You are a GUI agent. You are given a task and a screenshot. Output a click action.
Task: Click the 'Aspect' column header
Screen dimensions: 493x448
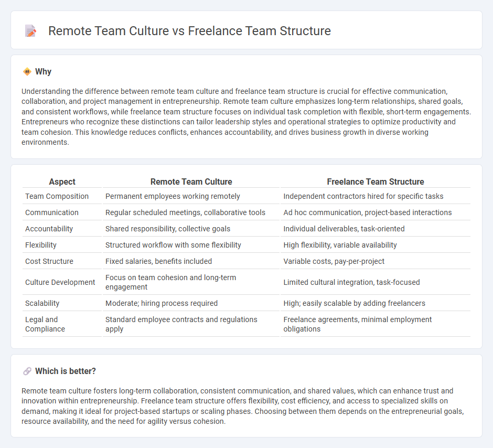[x=62, y=182]
